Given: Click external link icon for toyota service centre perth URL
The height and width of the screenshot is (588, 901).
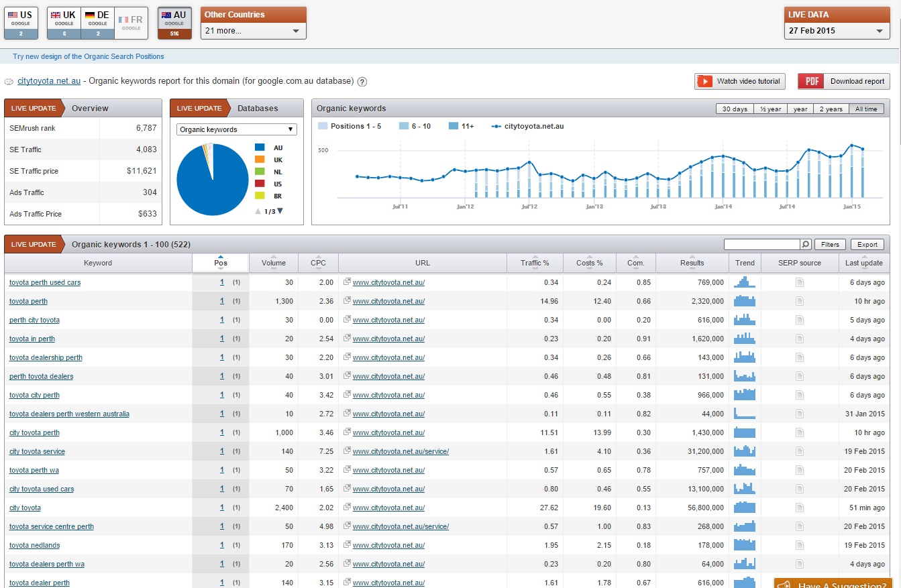Looking at the screenshot, I should pyautogui.click(x=347, y=526).
